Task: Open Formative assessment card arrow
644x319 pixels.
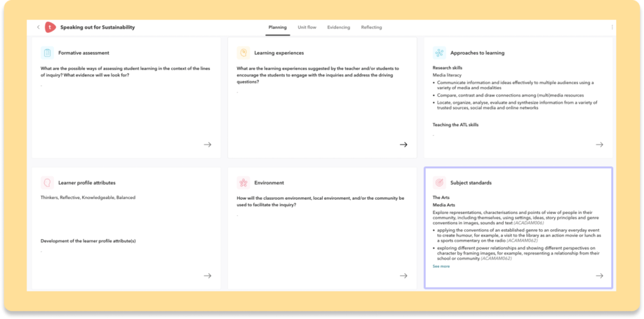Action: click(208, 144)
